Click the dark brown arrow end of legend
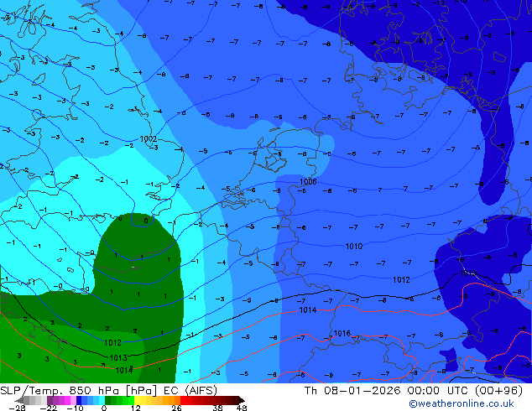532x411 pixels. coord(241,400)
